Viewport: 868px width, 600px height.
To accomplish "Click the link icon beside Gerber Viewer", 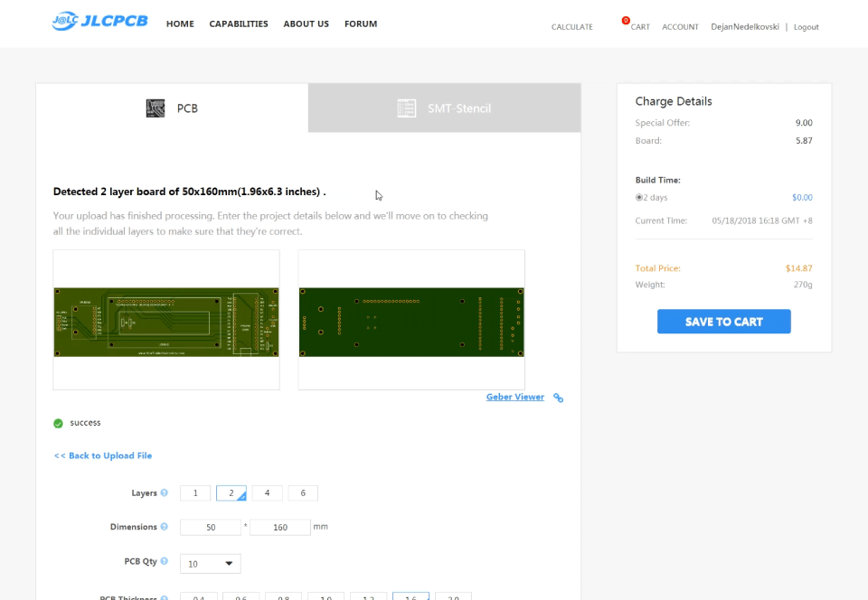I will click(559, 398).
